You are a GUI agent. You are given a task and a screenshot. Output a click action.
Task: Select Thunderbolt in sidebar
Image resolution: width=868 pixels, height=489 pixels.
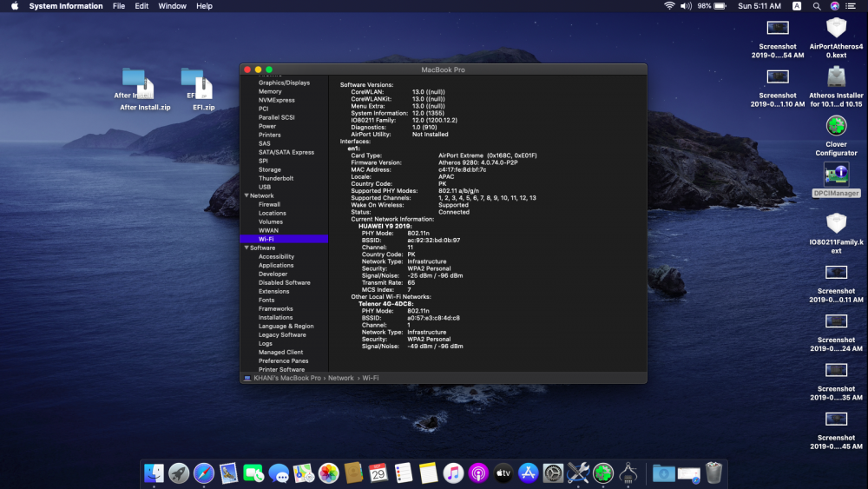[x=276, y=178]
